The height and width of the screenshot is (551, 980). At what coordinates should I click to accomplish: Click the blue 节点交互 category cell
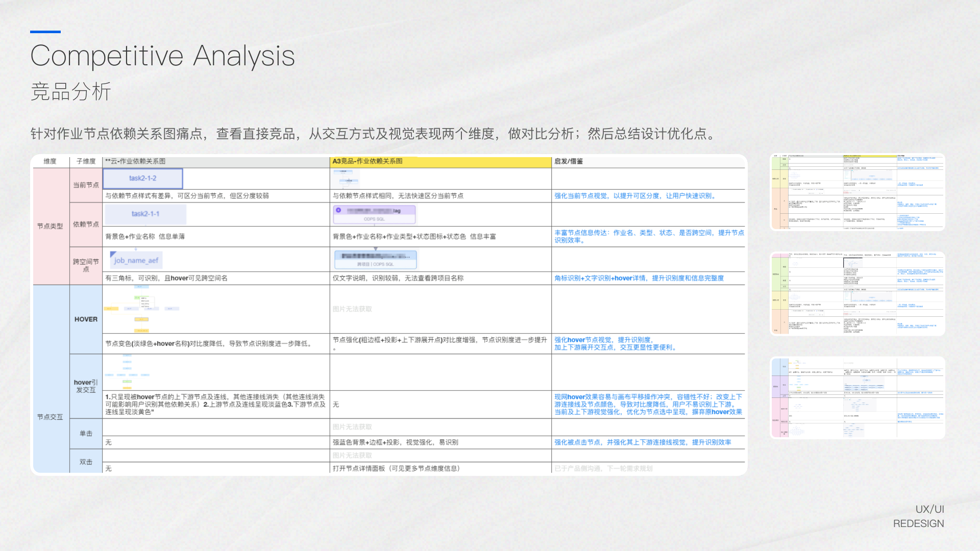[x=50, y=417]
